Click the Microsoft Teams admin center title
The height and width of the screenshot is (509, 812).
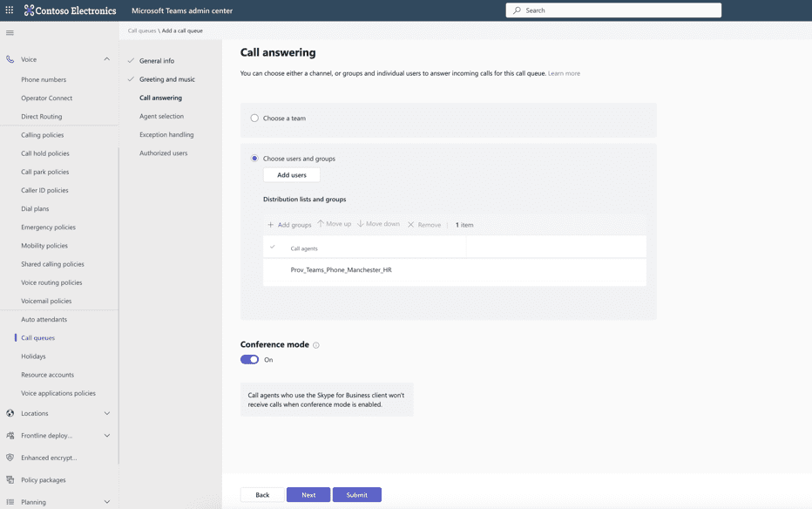click(182, 10)
